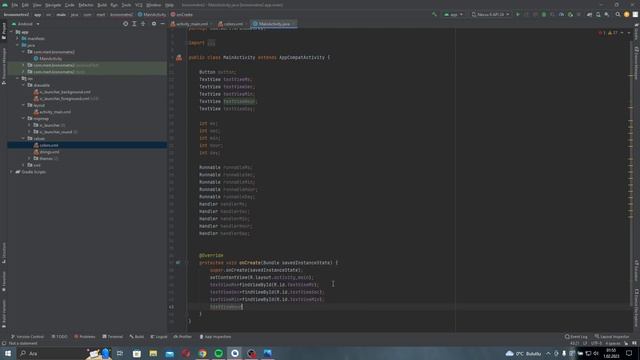Expand the themes node
The width and height of the screenshot is (640, 360).
pyautogui.click(x=29, y=158)
